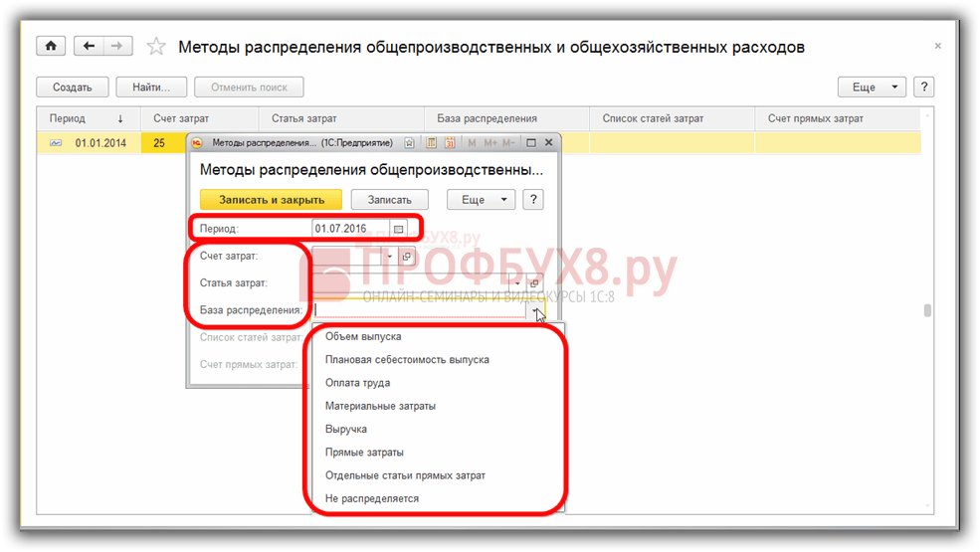Open the Еще menu in the dialog
This screenshot has width=980, height=552.
click(482, 200)
